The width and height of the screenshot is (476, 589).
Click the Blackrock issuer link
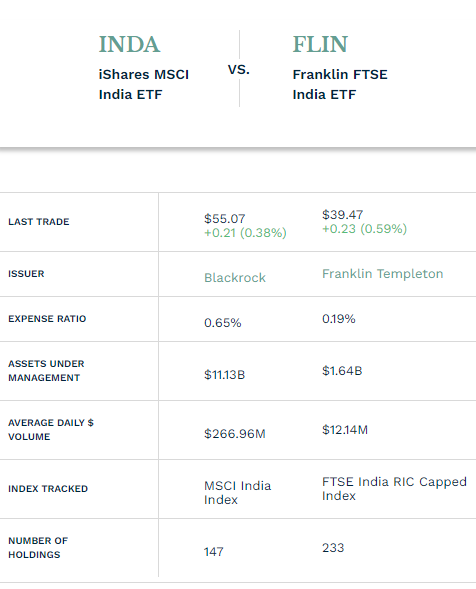tap(235, 278)
